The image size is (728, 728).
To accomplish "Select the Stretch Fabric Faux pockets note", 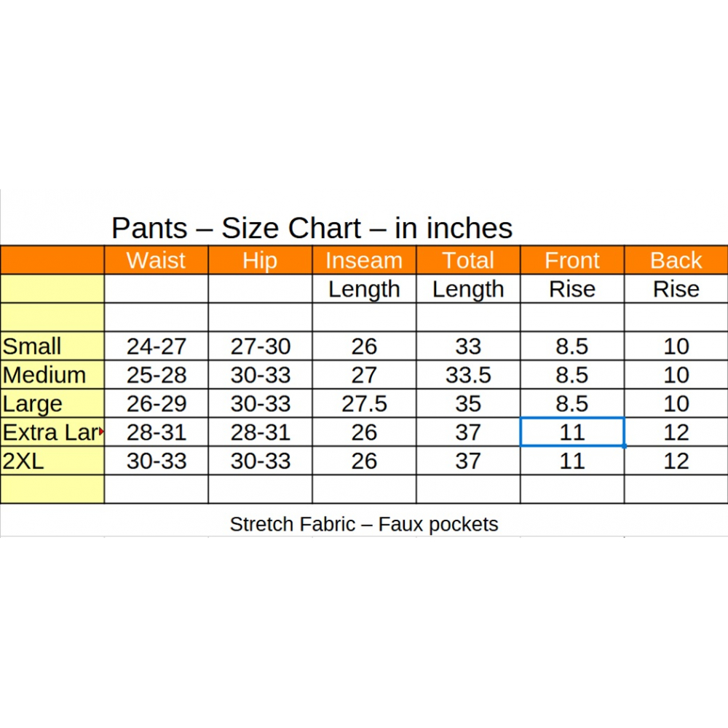I will (x=364, y=524).
